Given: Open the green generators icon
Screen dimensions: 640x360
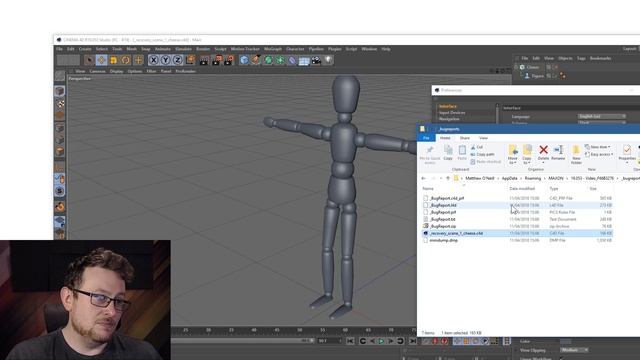Looking at the screenshot, I should [268, 60].
